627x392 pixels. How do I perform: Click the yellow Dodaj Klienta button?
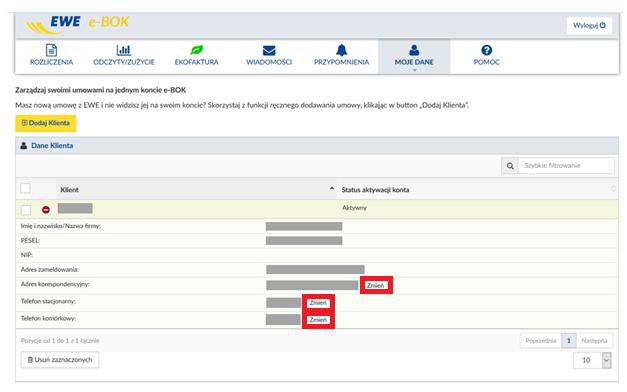coord(46,123)
